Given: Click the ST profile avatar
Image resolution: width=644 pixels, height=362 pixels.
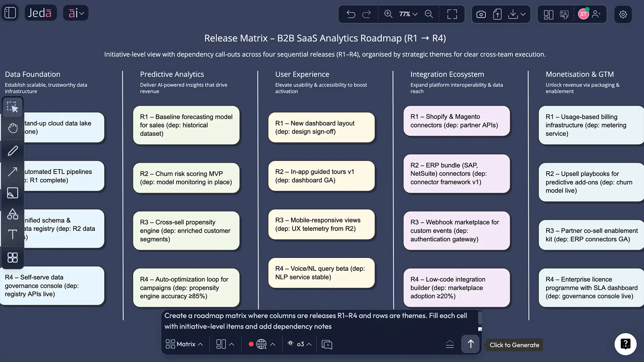Looking at the screenshot, I should click(x=584, y=14).
